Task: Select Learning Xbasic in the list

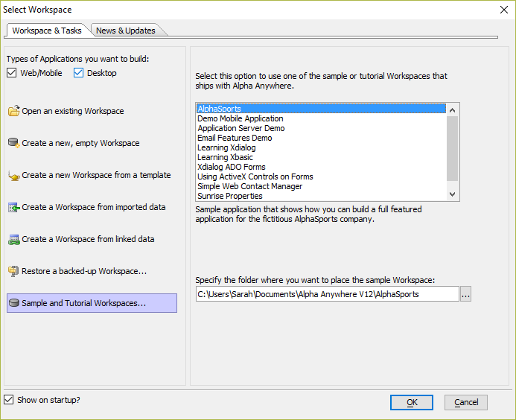Action: [x=321, y=157]
